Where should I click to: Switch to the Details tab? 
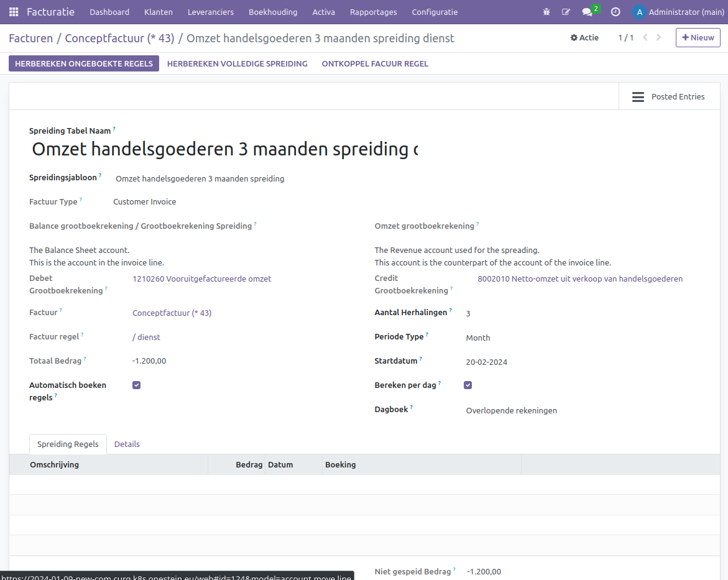[x=127, y=444]
